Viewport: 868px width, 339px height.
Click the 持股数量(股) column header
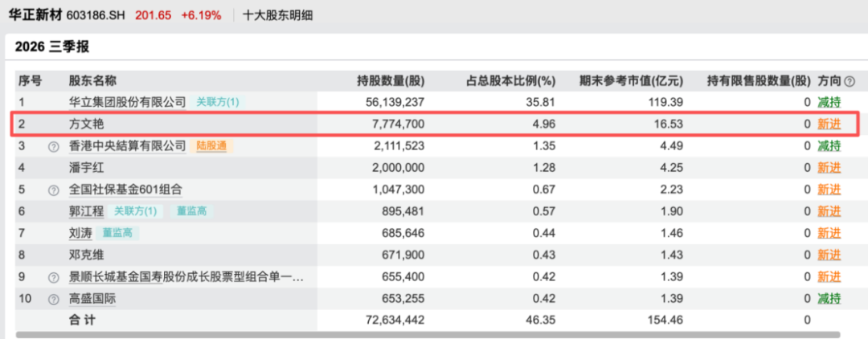[391, 81]
